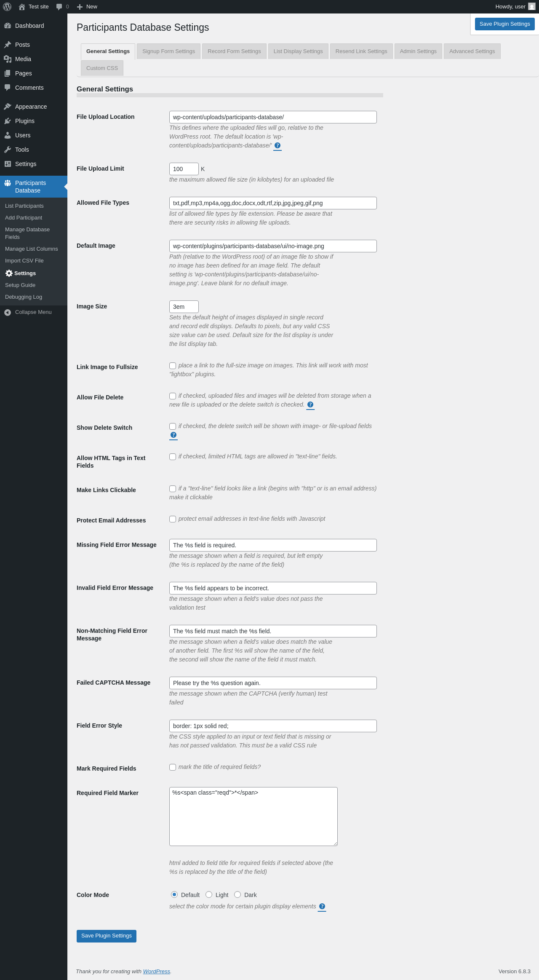Click the Collapse Menu arrow icon
This screenshot has height=980, width=539.
pyautogui.click(x=8, y=312)
